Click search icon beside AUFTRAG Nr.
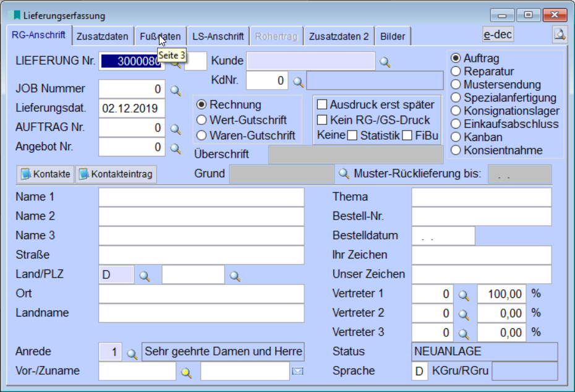The height and width of the screenshot is (392, 575). (x=176, y=129)
